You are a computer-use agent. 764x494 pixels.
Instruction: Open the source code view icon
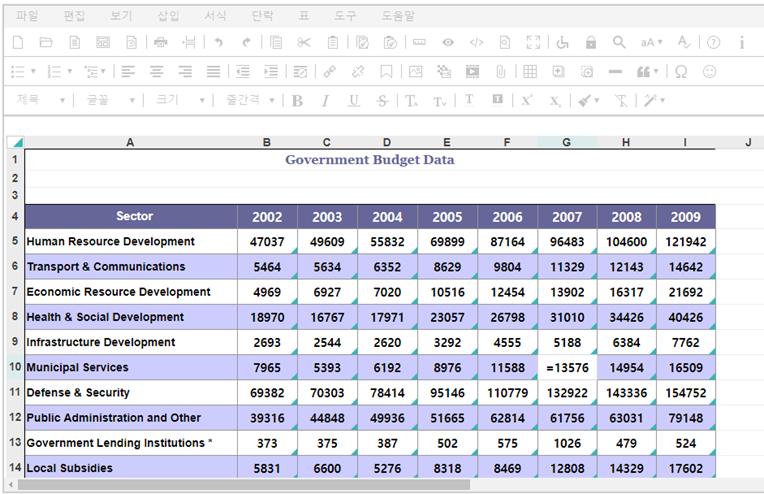(x=476, y=42)
